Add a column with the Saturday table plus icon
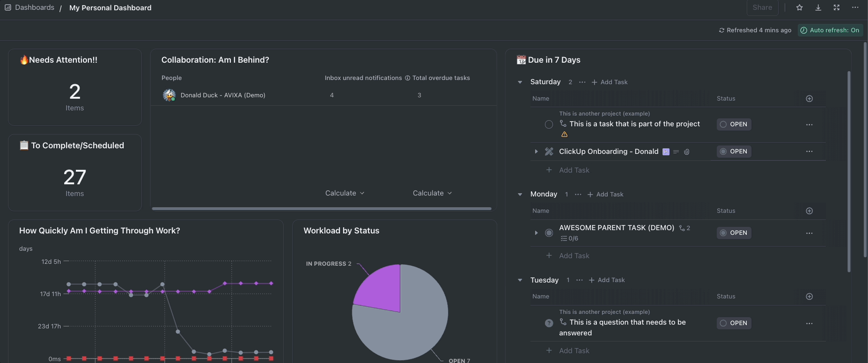 [809, 99]
